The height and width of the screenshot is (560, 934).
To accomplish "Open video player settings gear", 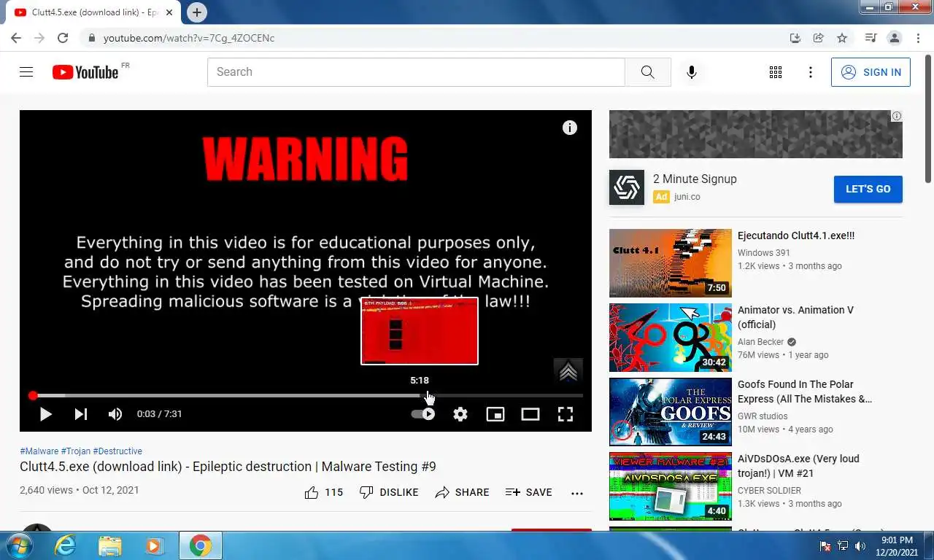I will tap(460, 414).
